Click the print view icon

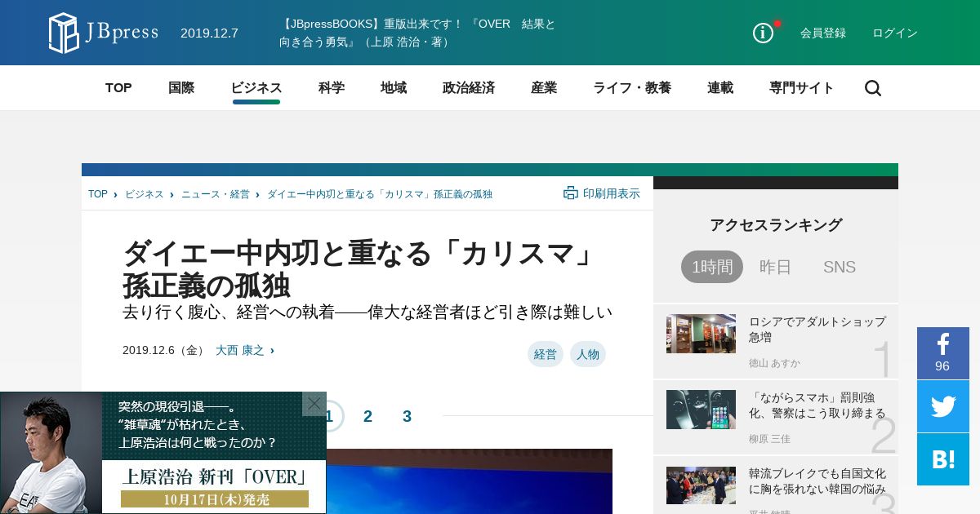coord(571,193)
